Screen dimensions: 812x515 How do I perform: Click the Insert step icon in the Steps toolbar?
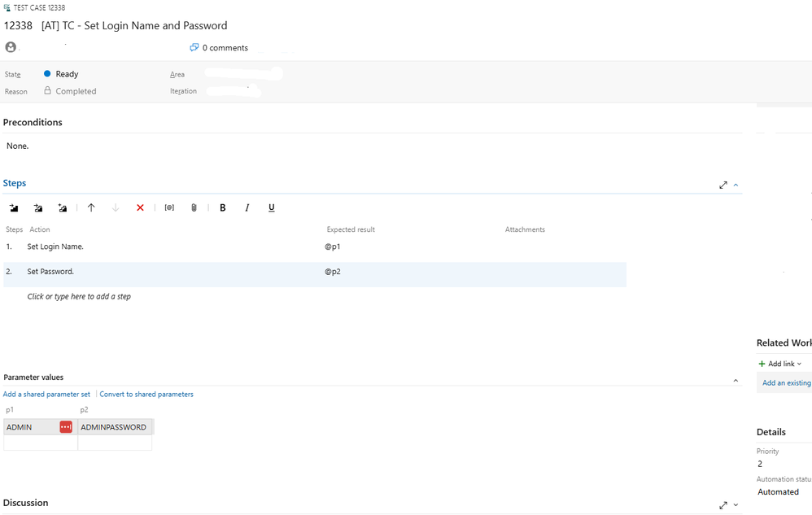[14, 208]
